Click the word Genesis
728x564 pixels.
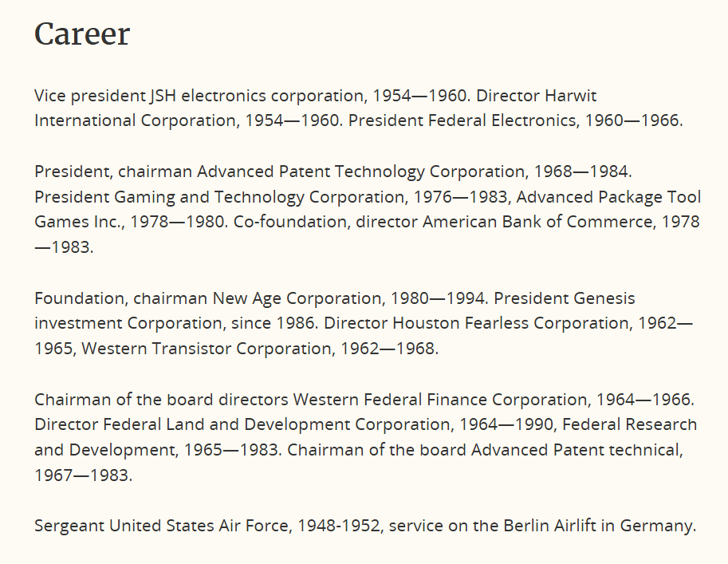[x=604, y=298]
